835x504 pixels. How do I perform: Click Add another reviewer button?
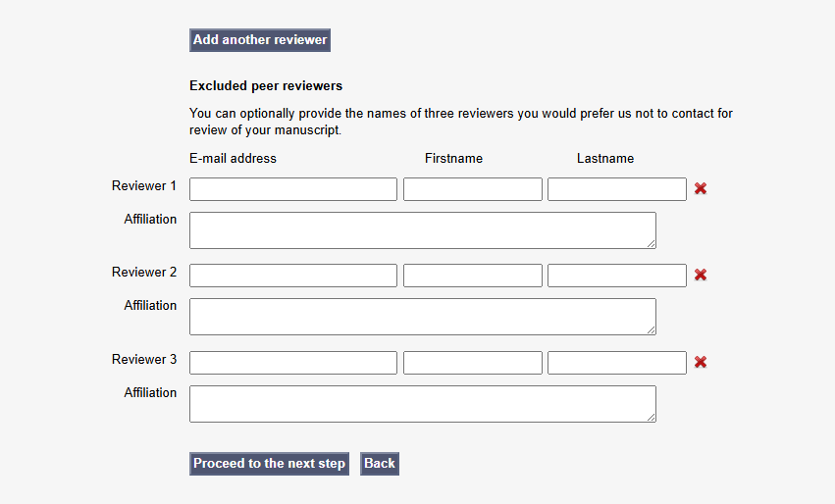click(260, 40)
